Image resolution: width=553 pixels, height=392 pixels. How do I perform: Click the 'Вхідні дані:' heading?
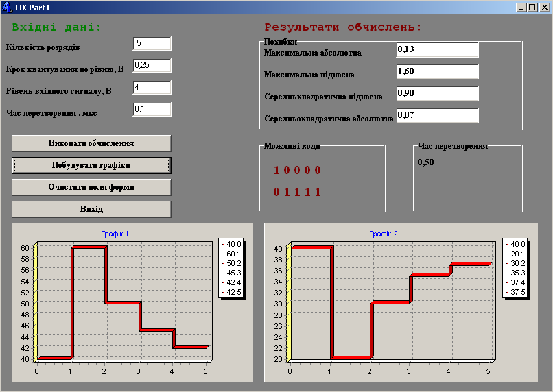(56, 27)
